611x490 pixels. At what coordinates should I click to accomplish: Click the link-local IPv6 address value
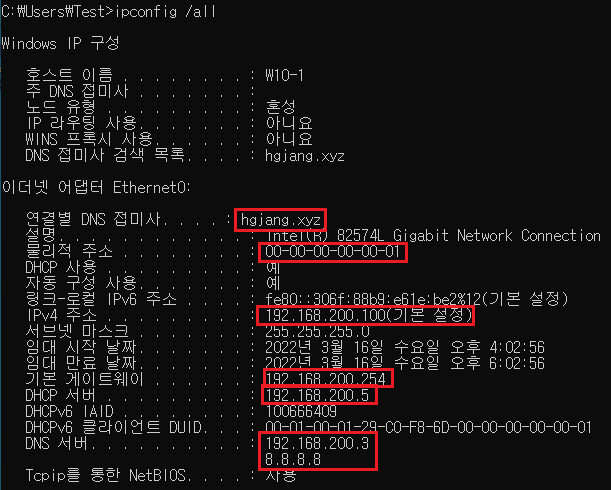click(417, 299)
